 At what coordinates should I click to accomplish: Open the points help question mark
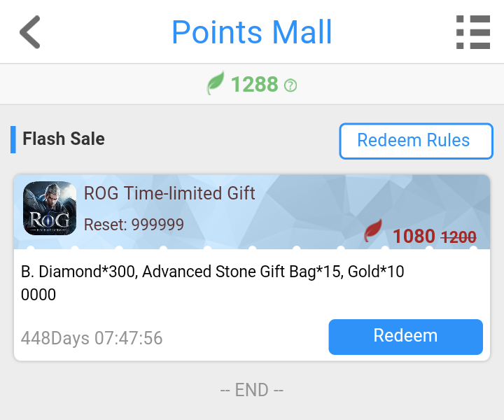pyautogui.click(x=290, y=85)
